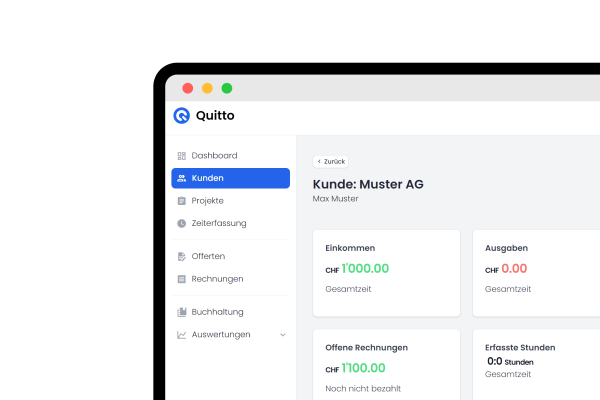Click the Offerten document icon

point(181,256)
